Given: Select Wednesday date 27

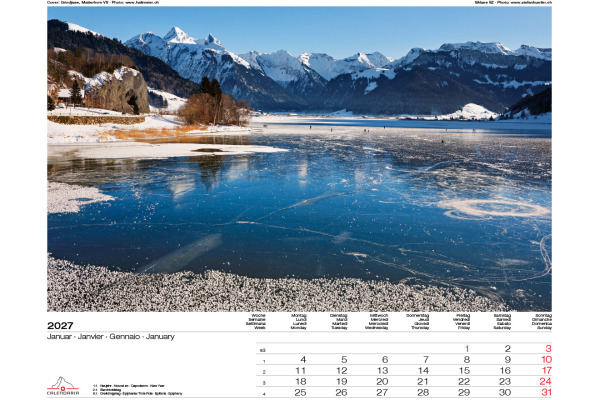Looking at the screenshot, I should click(x=383, y=393).
